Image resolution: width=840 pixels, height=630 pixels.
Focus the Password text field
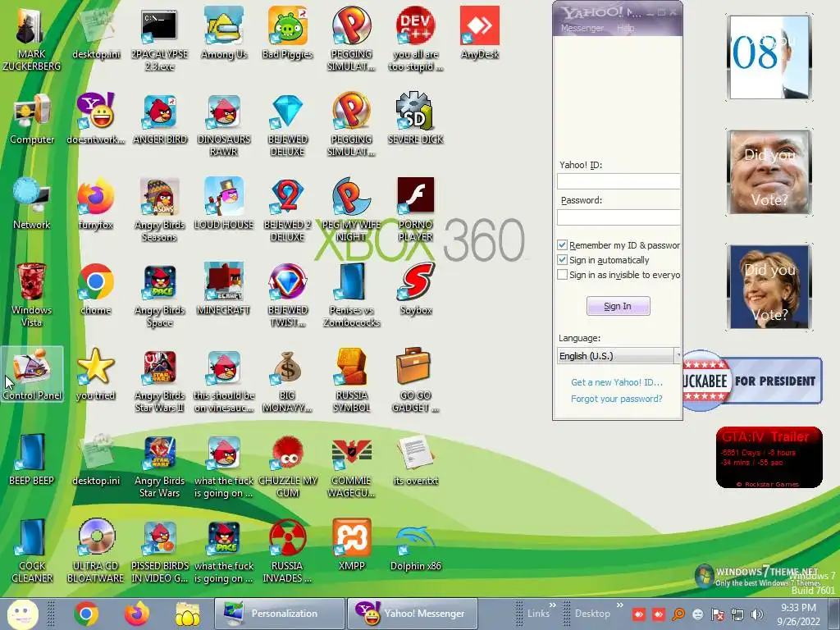tap(619, 217)
